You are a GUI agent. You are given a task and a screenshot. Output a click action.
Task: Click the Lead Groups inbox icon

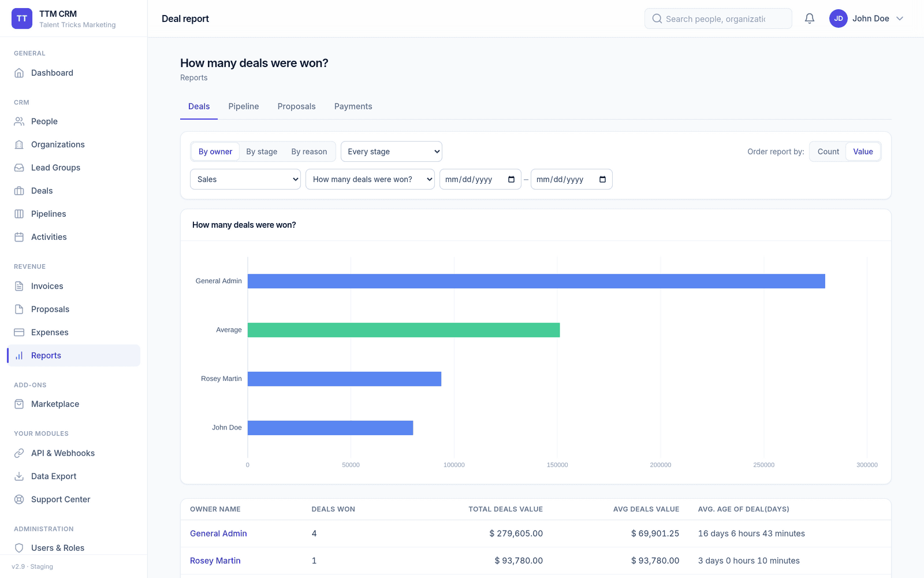coord(19,168)
